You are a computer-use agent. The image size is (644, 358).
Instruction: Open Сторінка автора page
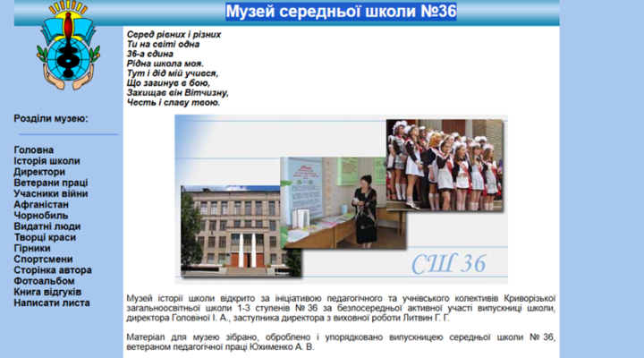pyautogui.click(x=53, y=269)
